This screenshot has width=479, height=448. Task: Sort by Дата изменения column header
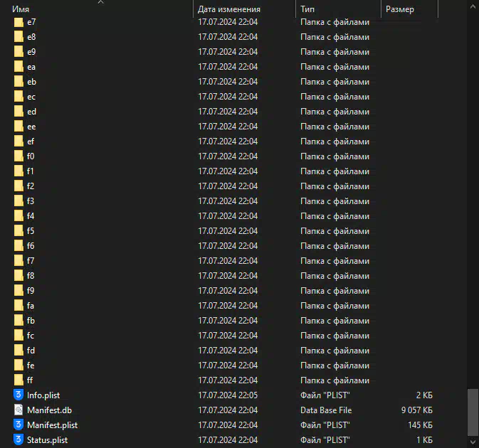coord(228,9)
